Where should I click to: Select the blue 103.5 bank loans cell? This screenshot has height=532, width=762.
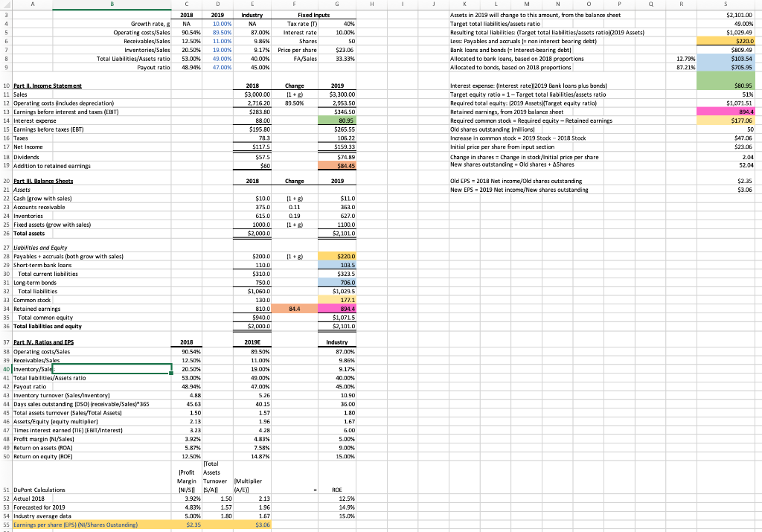pos(337,266)
